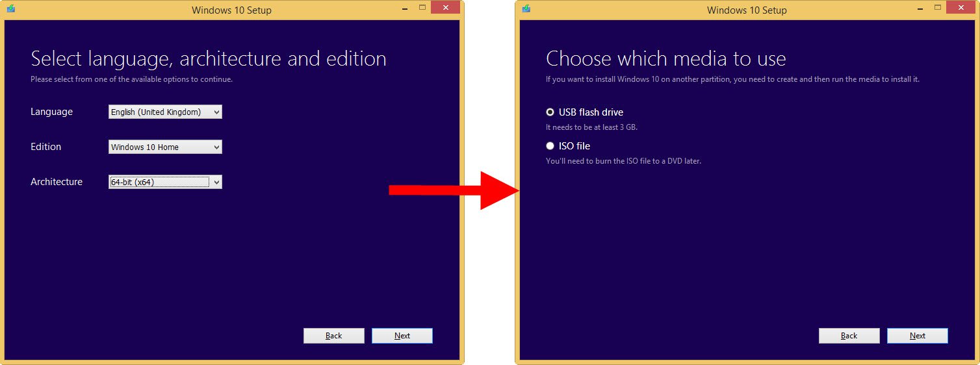Select the USB flash drive radio button
Viewport: 980px width, 365px height.
pos(550,112)
